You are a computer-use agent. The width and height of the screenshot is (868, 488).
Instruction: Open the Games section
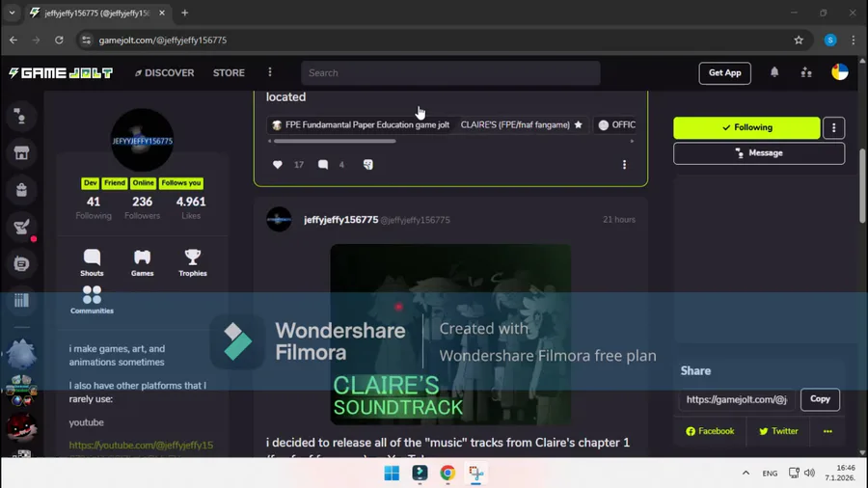point(143,262)
